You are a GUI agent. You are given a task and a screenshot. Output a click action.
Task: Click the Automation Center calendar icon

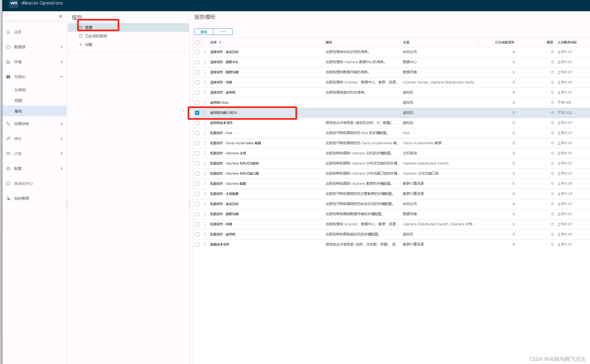(8, 183)
